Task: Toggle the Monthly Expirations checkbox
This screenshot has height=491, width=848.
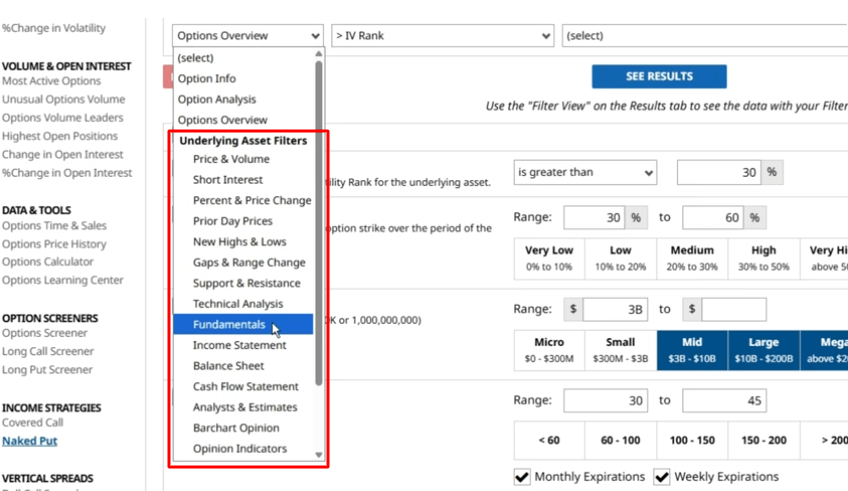Action: point(522,477)
